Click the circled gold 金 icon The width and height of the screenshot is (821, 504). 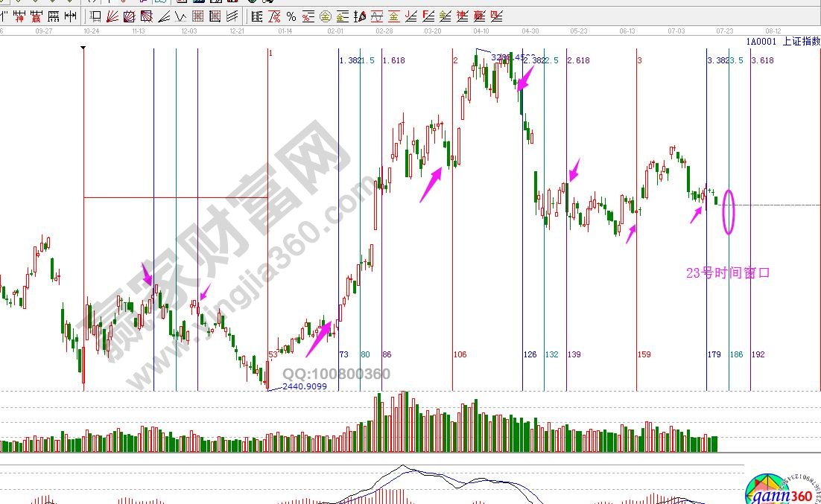click(x=326, y=16)
